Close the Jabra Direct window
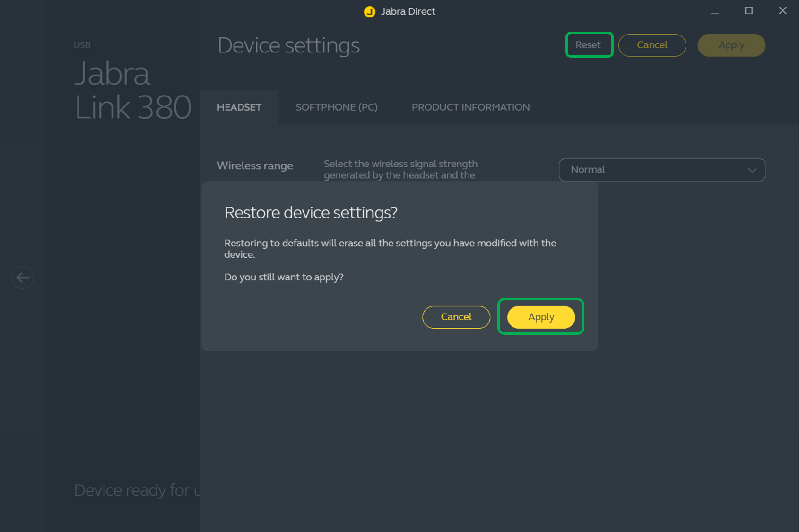Image resolution: width=799 pixels, height=532 pixels. (782, 11)
